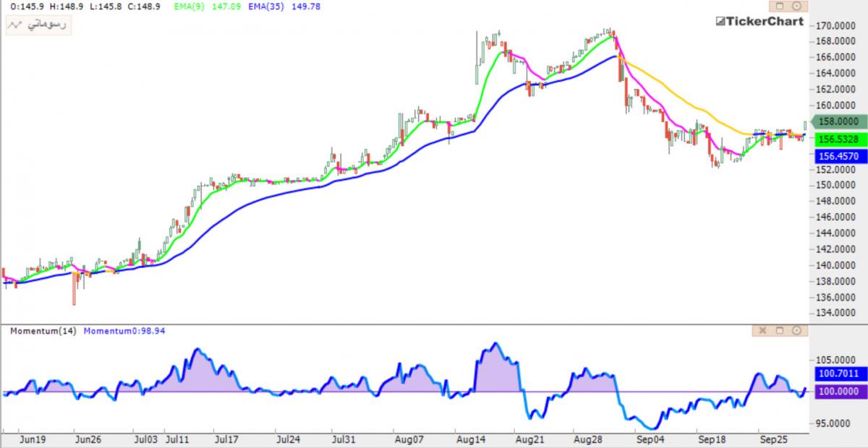Maximize the Momentum indicator panel
The height and width of the screenshot is (448, 868).
point(780,330)
